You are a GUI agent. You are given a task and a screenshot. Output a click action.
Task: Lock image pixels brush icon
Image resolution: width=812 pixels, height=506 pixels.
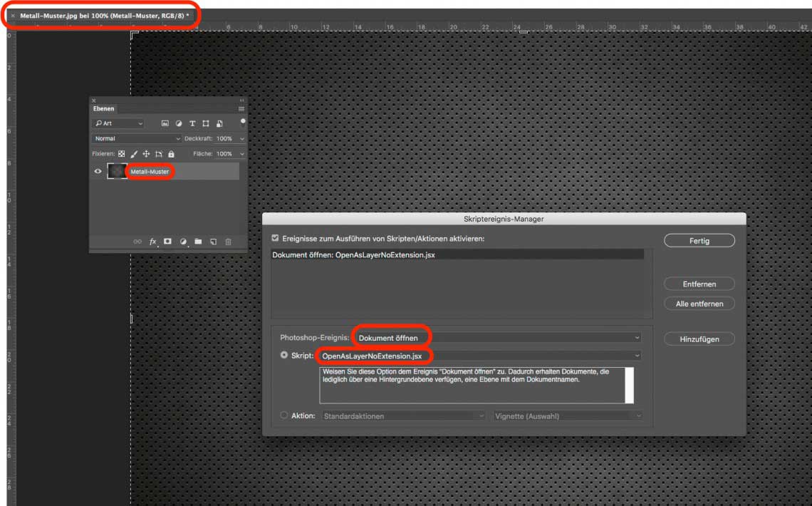[134, 154]
